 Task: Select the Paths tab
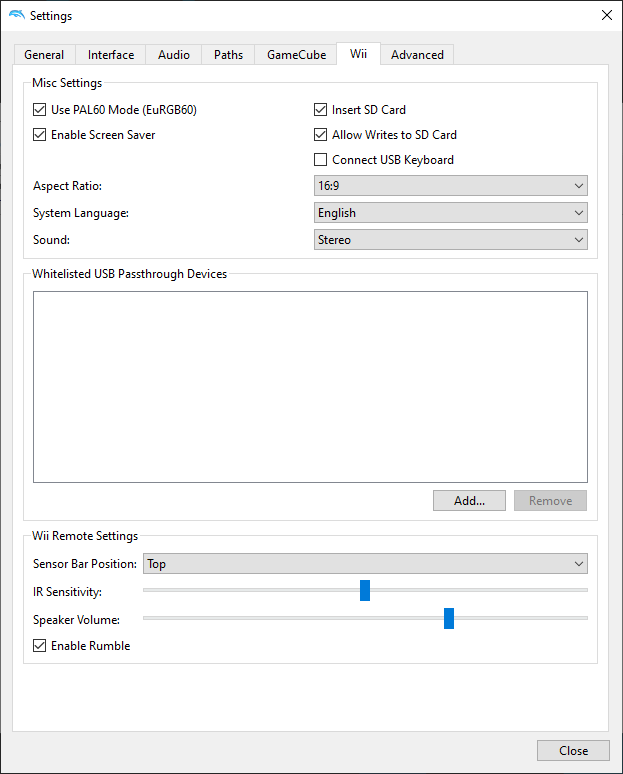(228, 55)
